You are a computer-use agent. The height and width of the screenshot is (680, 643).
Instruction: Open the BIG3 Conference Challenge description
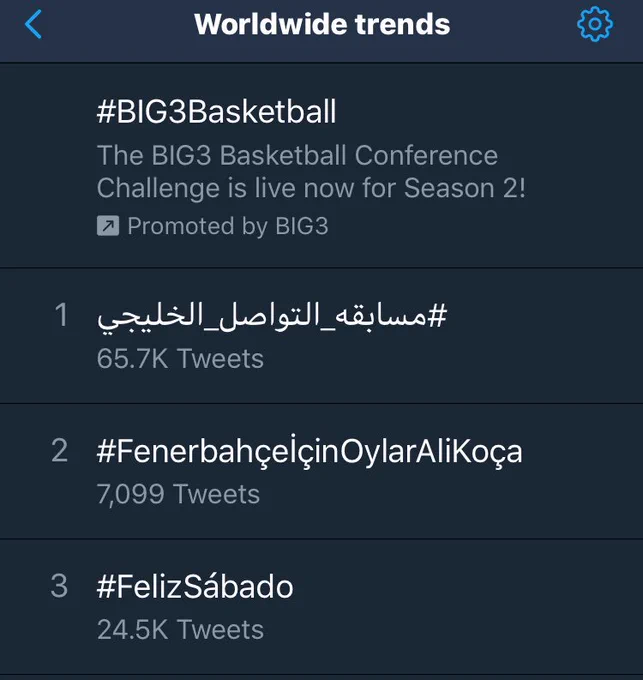coord(311,172)
